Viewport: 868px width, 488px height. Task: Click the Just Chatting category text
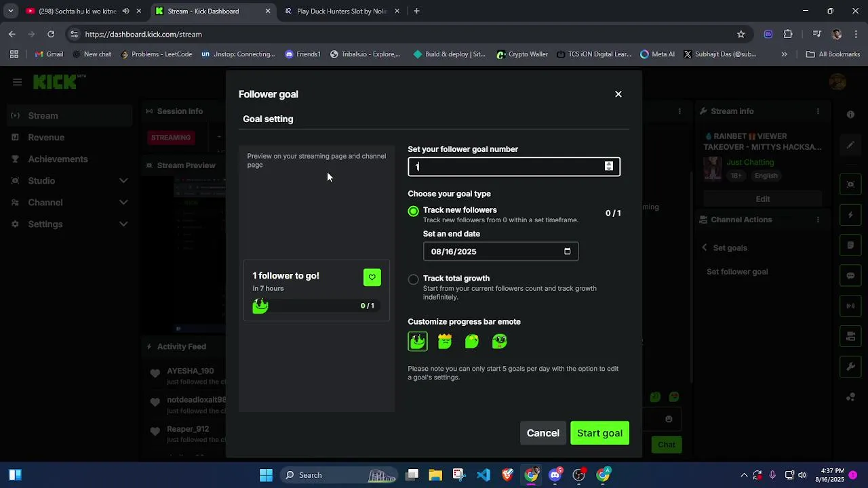point(750,162)
